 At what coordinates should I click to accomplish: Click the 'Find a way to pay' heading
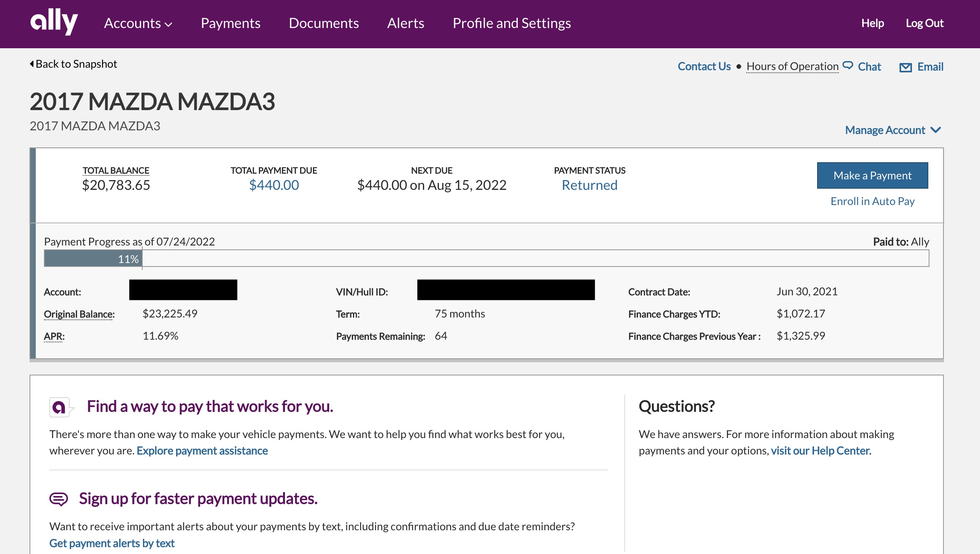pos(210,406)
